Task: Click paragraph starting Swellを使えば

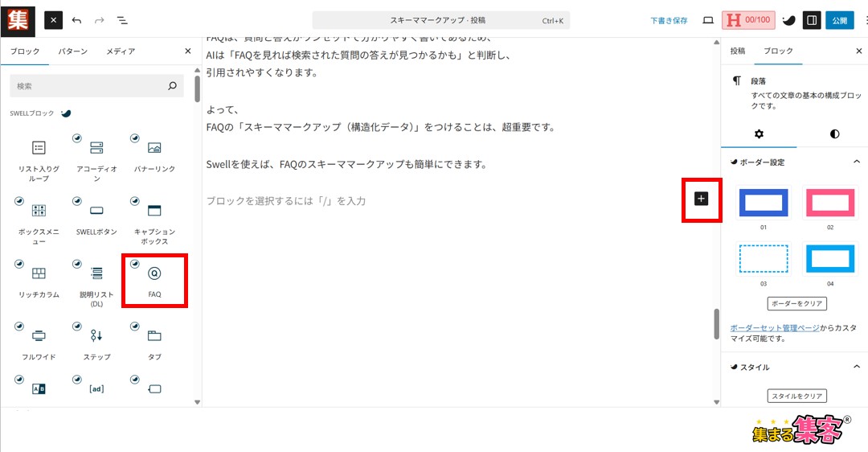Action: pos(346,165)
